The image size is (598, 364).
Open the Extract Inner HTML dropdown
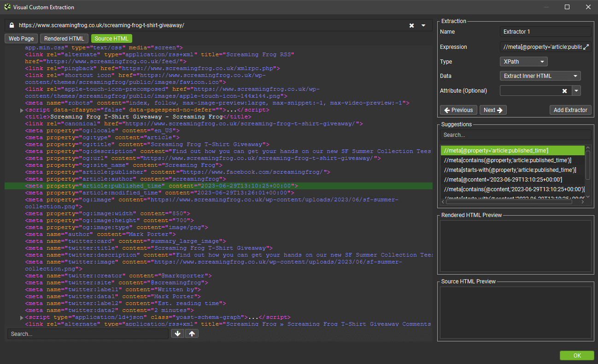coord(540,76)
